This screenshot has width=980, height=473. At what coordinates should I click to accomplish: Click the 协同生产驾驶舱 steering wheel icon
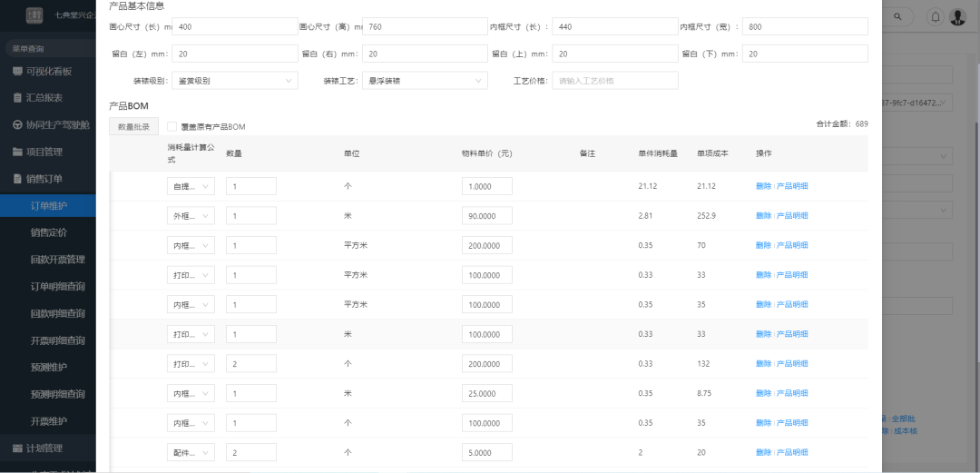pyautogui.click(x=17, y=125)
